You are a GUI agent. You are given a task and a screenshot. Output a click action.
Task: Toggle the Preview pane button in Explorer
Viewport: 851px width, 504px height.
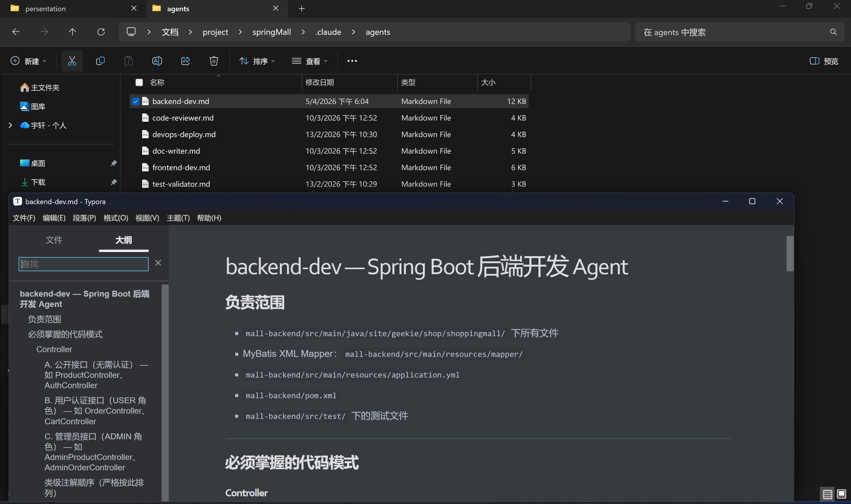[824, 61]
